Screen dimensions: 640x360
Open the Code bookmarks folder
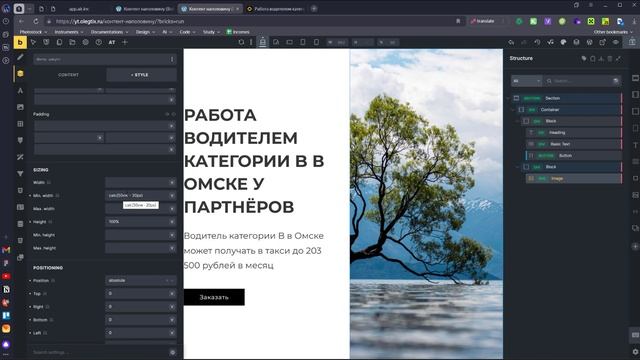click(187, 32)
